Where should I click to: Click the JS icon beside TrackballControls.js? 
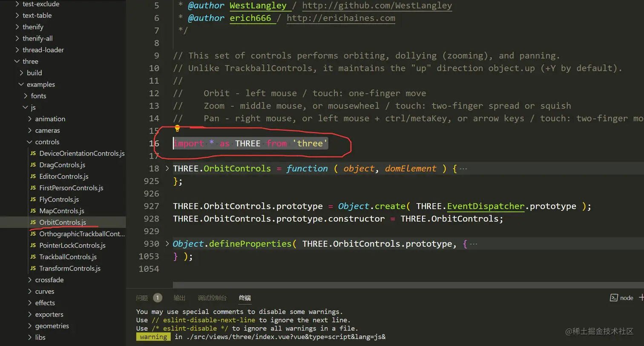(x=33, y=257)
